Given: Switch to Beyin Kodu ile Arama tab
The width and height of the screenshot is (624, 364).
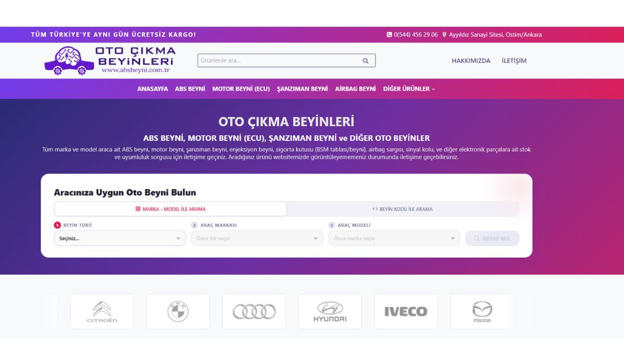Looking at the screenshot, I should (402, 209).
